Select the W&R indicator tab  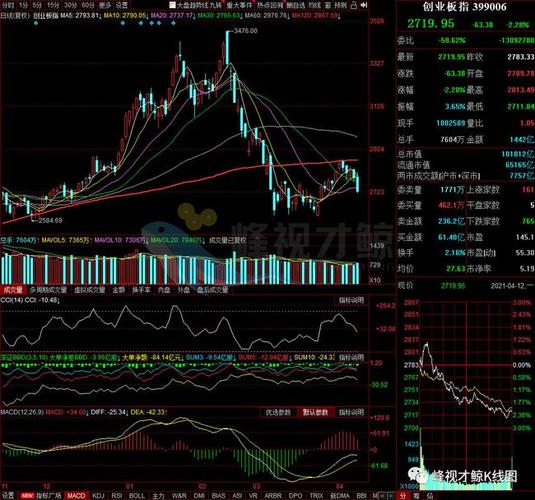coord(179,495)
